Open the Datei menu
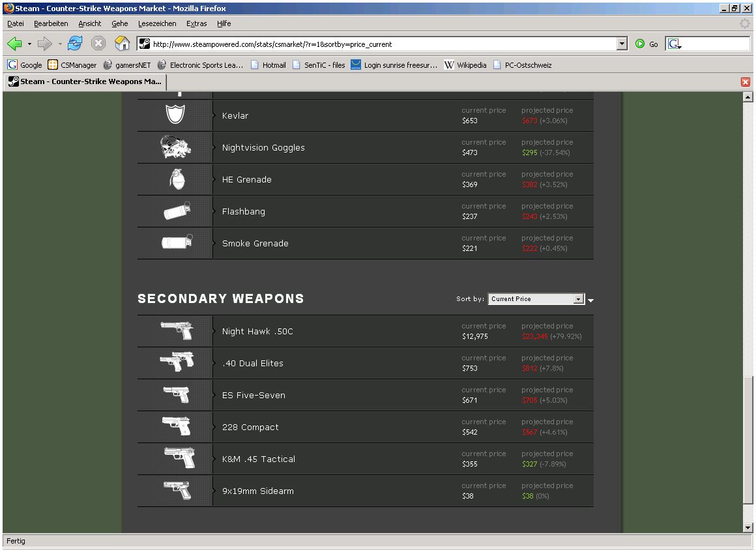The height and width of the screenshot is (550, 756). [16, 23]
